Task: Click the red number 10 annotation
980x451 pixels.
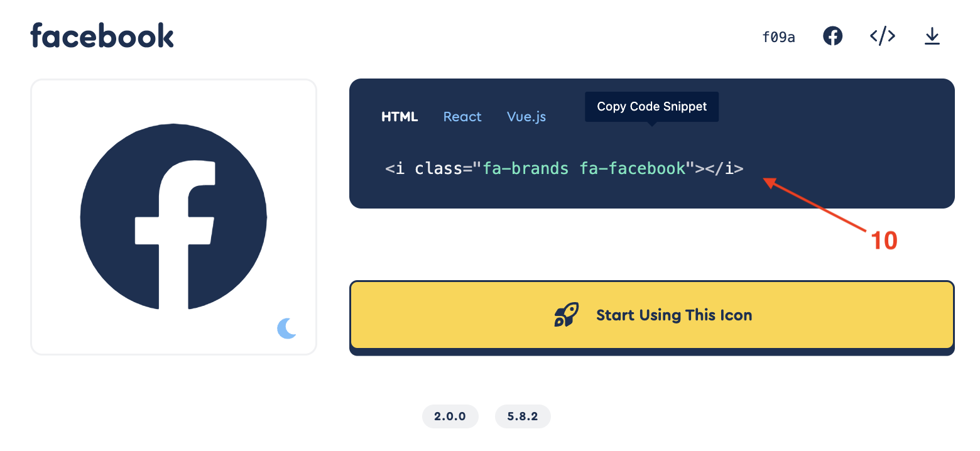Action: coord(883,241)
